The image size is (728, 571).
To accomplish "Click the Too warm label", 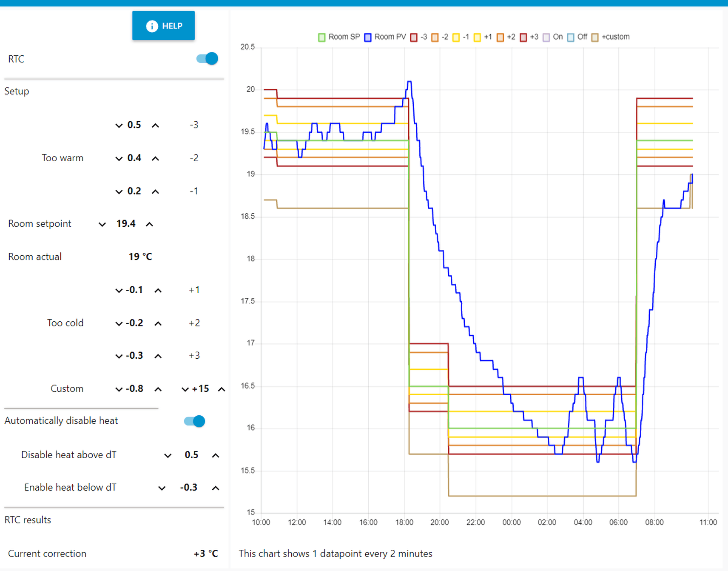I will click(x=63, y=158).
